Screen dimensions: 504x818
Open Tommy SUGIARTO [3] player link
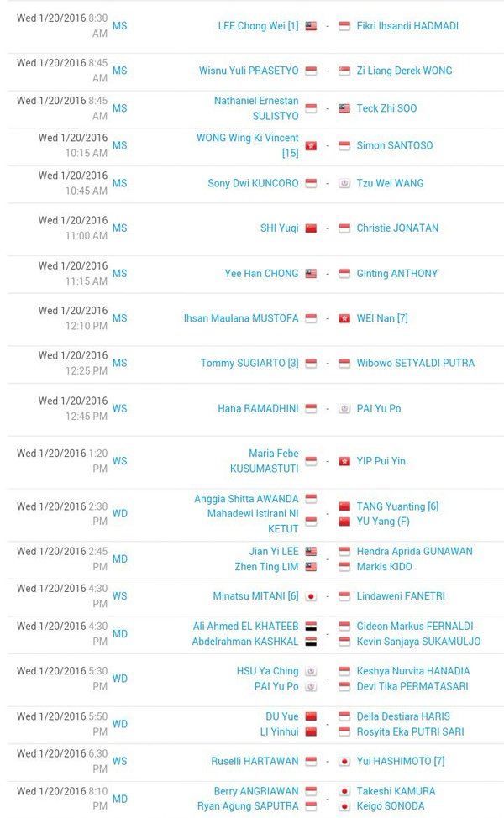coord(249,363)
